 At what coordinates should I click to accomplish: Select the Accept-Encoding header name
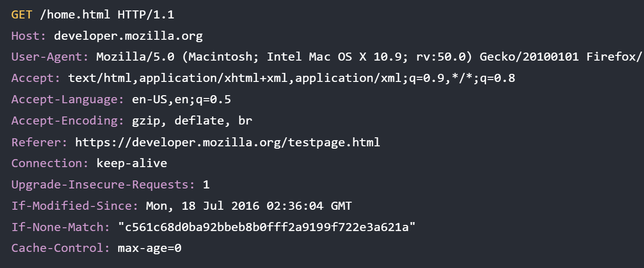point(68,121)
